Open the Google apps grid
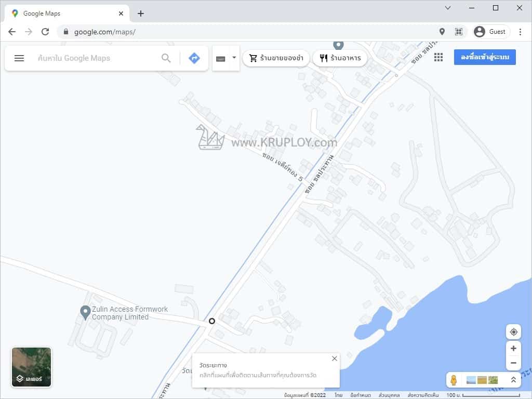Image resolution: width=532 pixels, height=399 pixels. coord(438,58)
